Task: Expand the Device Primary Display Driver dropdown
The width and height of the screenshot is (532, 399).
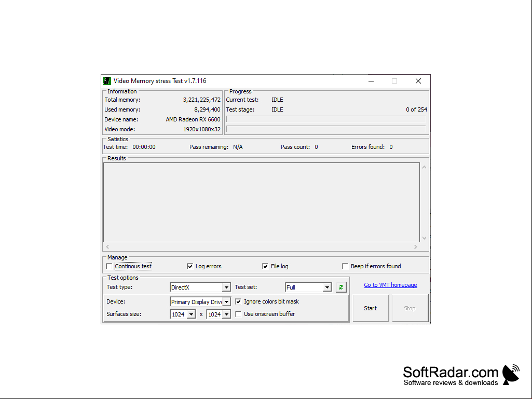Action: pyautogui.click(x=200, y=301)
